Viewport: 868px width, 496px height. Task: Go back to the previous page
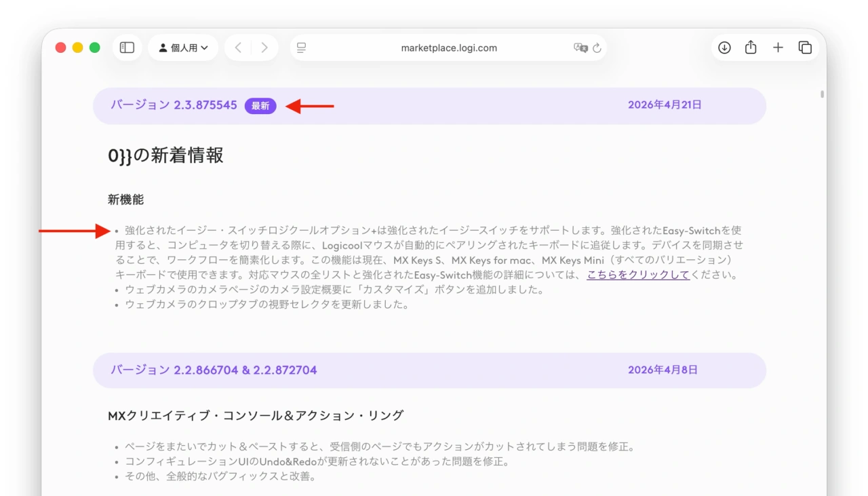[237, 47]
